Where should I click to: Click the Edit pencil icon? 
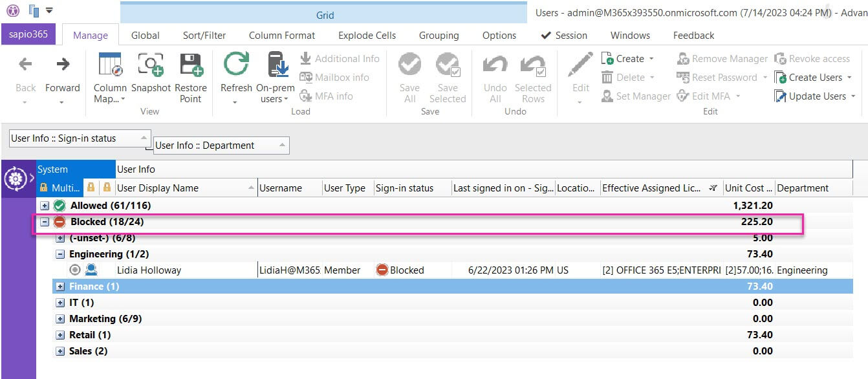(x=580, y=65)
